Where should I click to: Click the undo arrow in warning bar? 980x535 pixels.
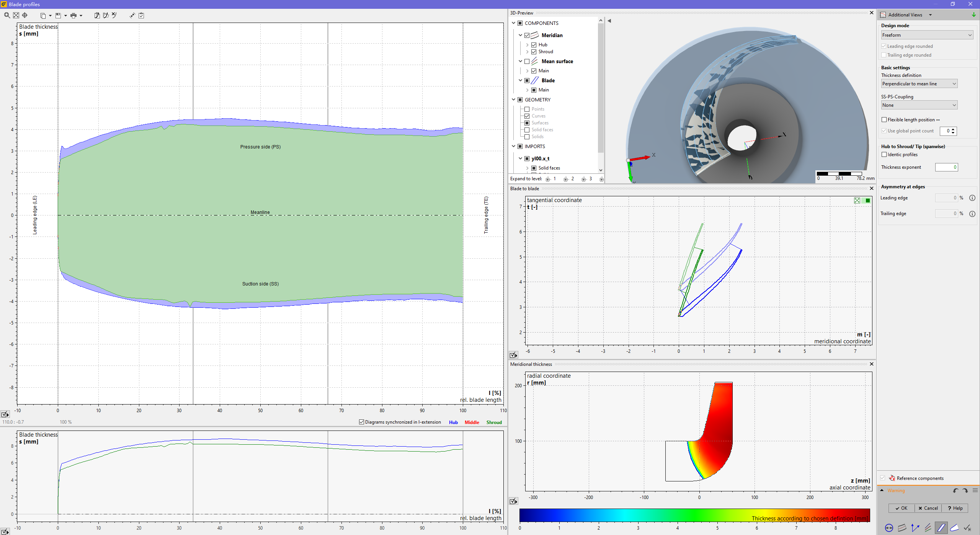[956, 491]
